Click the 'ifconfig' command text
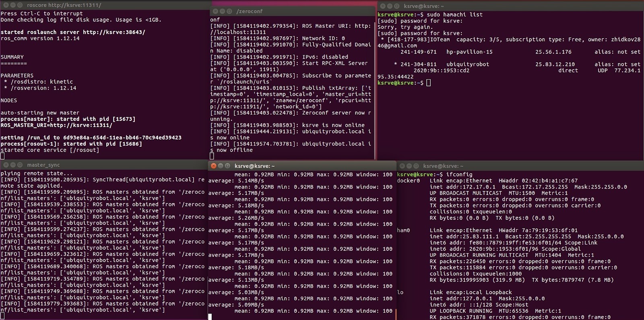644x320 pixels. click(x=459, y=174)
